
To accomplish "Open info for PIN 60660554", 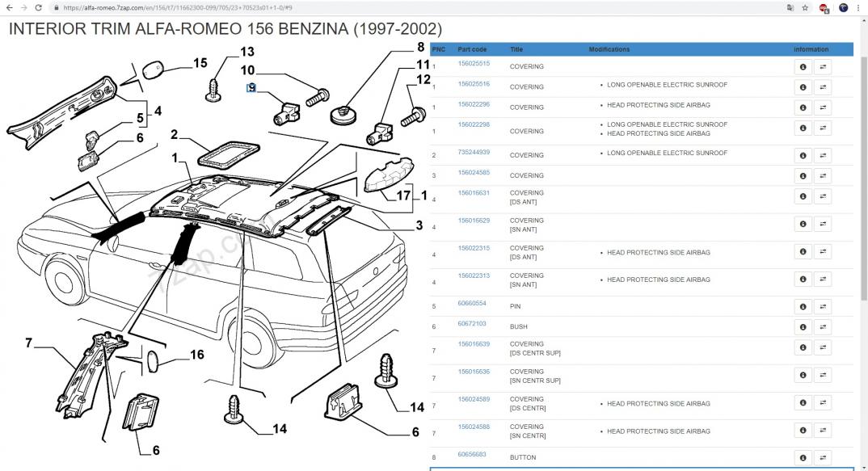I will (803, 307).
